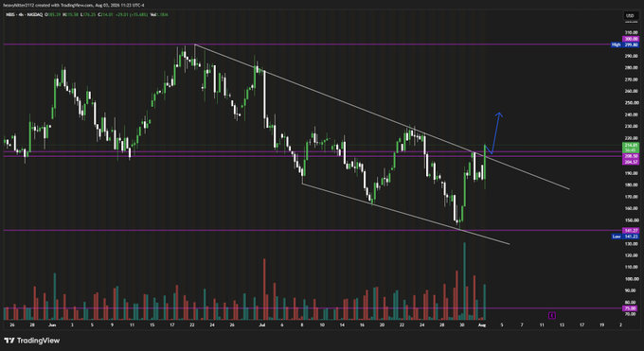
Task: Click the Vol value in the legend
Action: [x=159, y=14]
